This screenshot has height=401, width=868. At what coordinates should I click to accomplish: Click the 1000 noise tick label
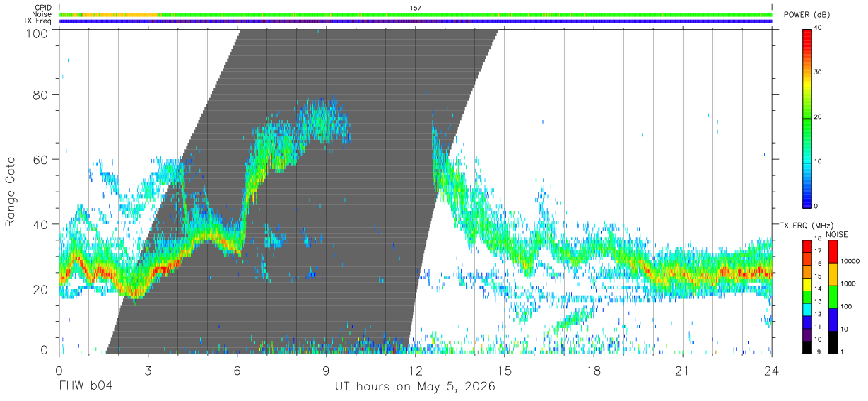[848, 284]
